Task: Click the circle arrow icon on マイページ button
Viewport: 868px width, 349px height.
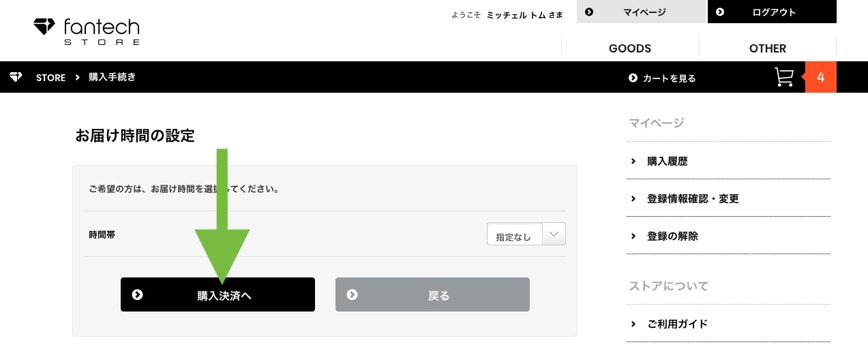Action: click(589, 12)
